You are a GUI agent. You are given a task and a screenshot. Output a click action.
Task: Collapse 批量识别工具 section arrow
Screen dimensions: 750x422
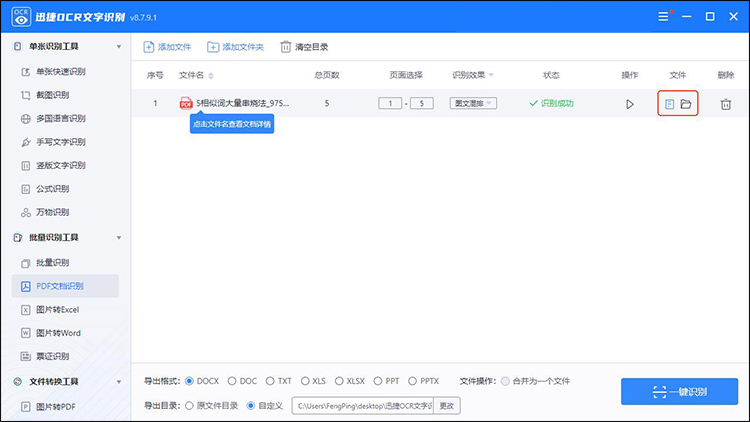[119, 238]
